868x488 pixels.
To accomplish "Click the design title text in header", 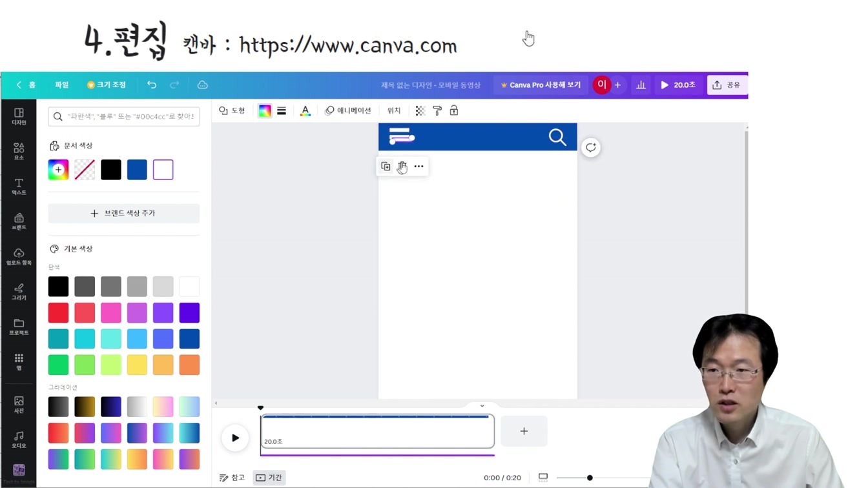I will click(x=430, y=85).
